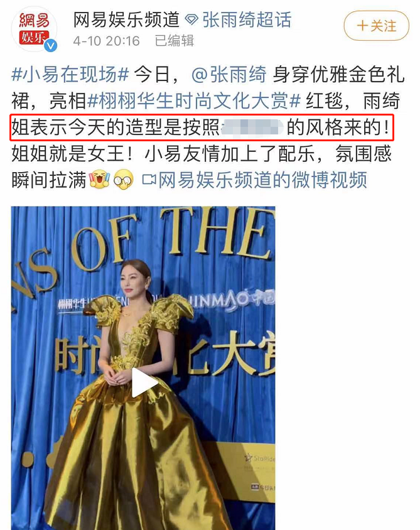Click the blue verified badge on avatar
Viewport: 420px width, 530px height.
coord(51,45)
